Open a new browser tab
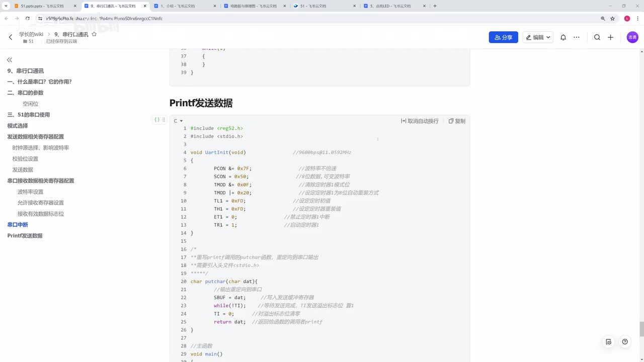 tap(435, 6)
